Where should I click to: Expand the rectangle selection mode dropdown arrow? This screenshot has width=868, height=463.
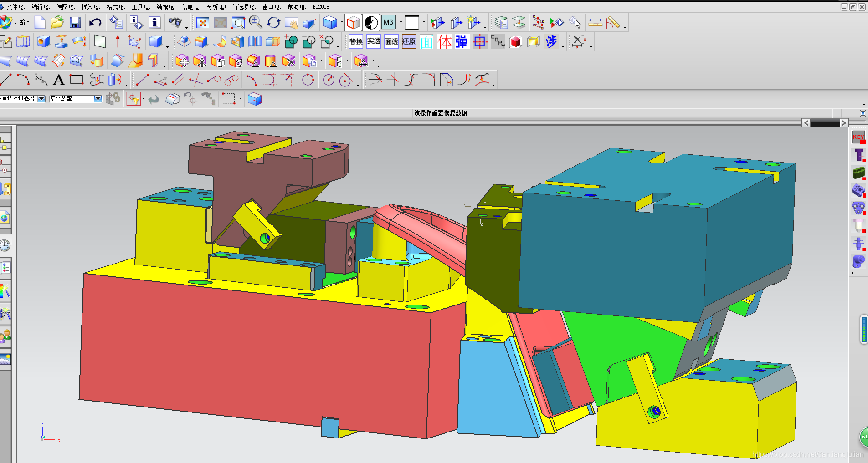pos(241,99)
